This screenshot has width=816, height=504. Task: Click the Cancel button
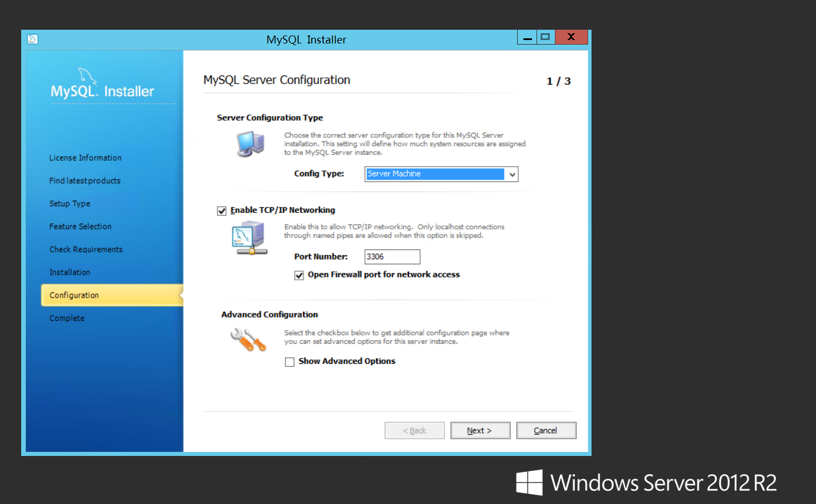546,430
